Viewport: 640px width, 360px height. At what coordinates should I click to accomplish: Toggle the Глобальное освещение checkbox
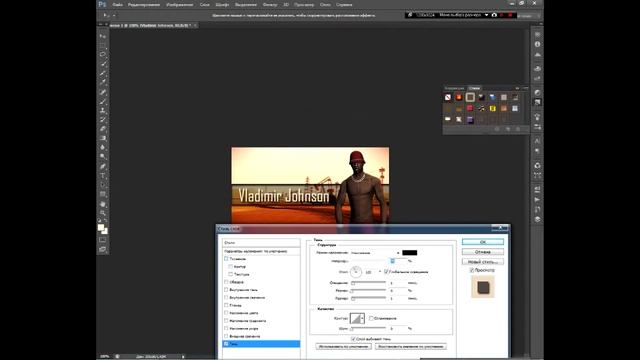coord(386,271)
